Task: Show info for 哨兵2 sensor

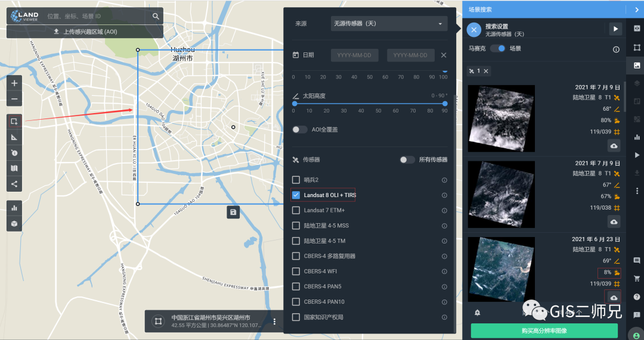Action: [444, 180]
